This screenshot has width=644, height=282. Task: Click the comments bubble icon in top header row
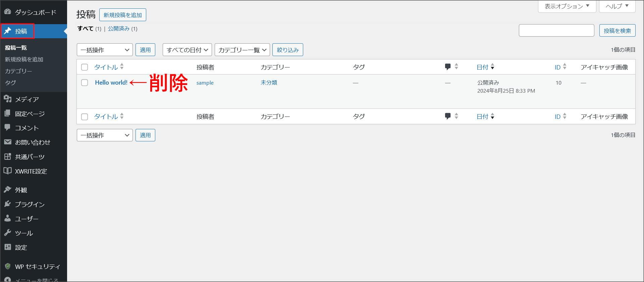click(447, 67)
